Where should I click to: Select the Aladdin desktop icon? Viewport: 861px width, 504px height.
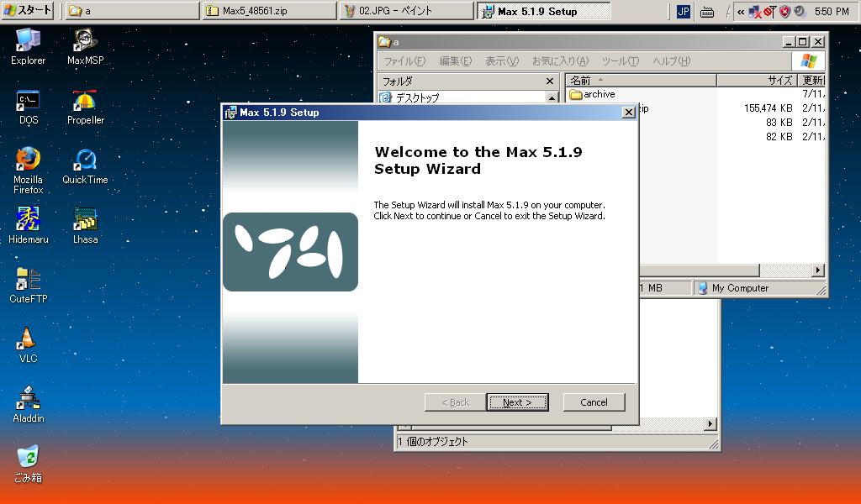(28, 405)
